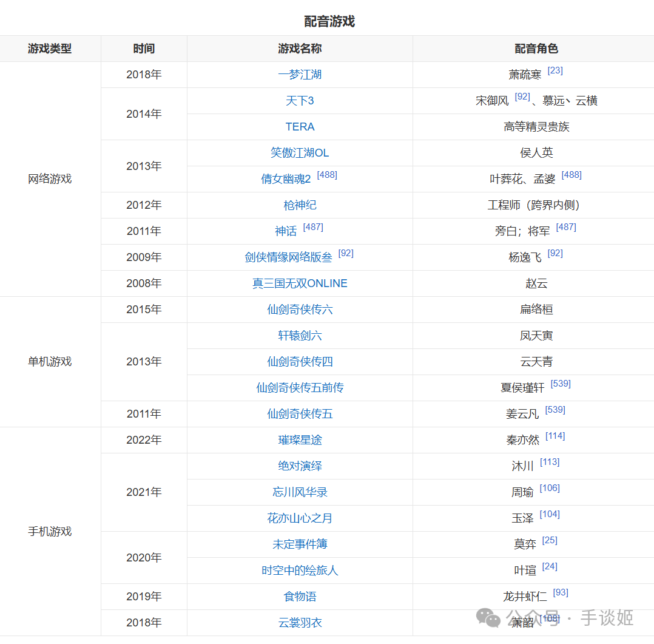Select the 工程师（跨界内侧）role cell
The height and width of the screenshot is (644, 654).
(533, 205)
